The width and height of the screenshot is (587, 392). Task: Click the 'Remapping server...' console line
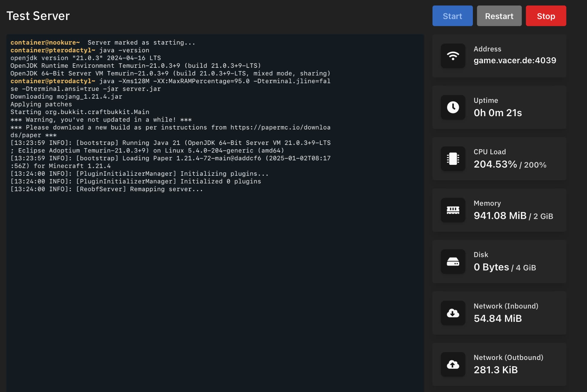139,189
